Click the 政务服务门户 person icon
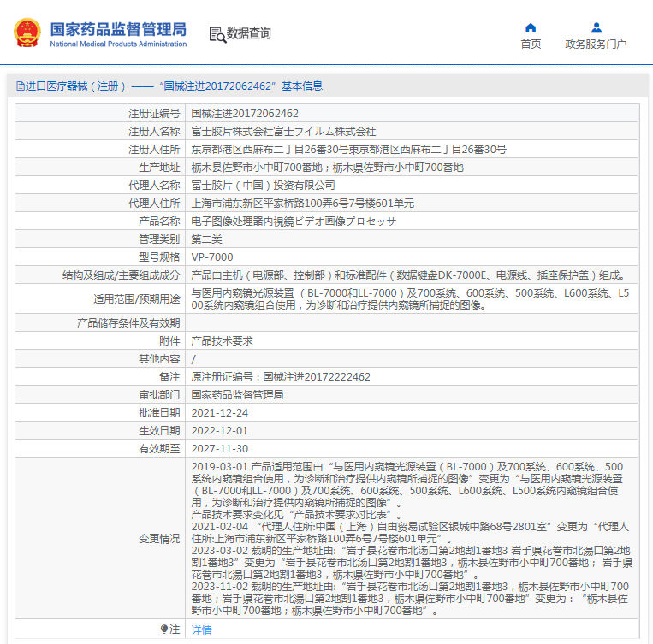This screenshot has width=653, height=644. pos(597,28)
